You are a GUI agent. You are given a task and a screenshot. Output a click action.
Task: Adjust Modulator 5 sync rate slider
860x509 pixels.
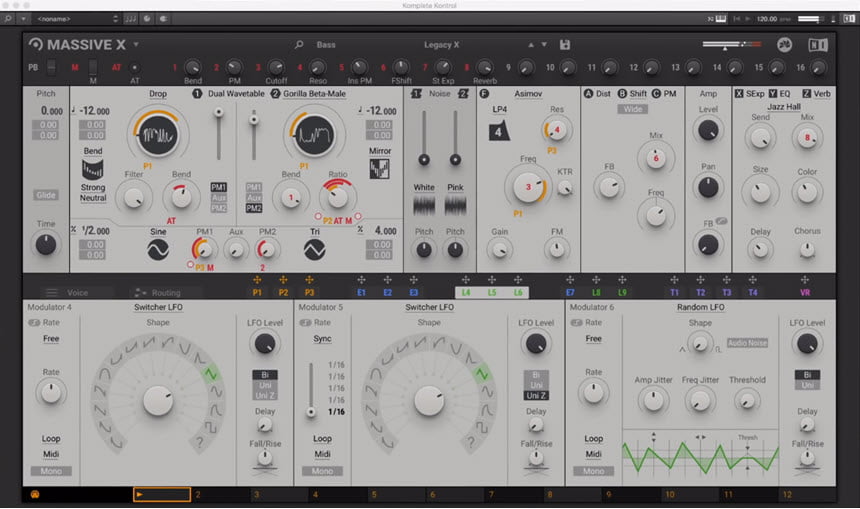coord(311,389)
